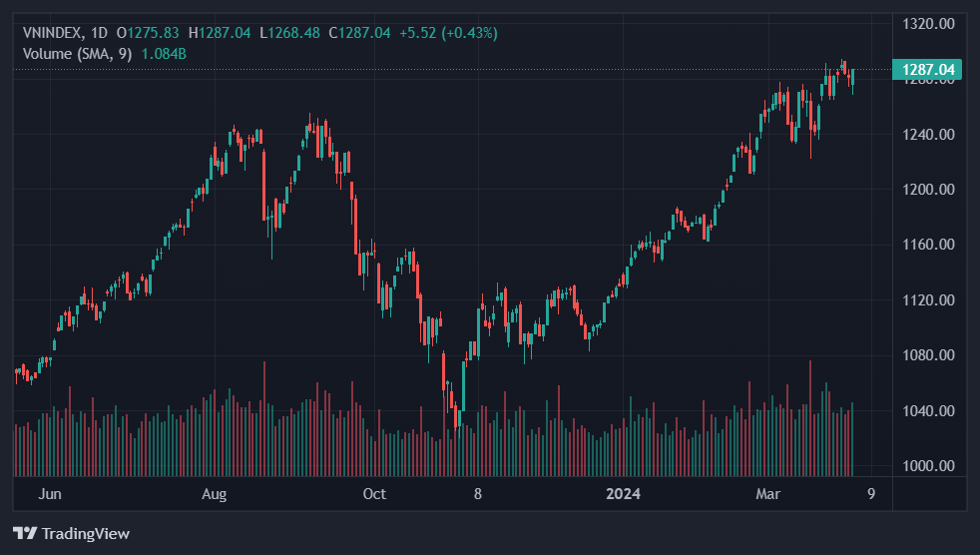The image size is (980, 555).
Task: Select the Volume (SMA, 9) indicator label
Action: pyautogui.click(x=78, y=53)
